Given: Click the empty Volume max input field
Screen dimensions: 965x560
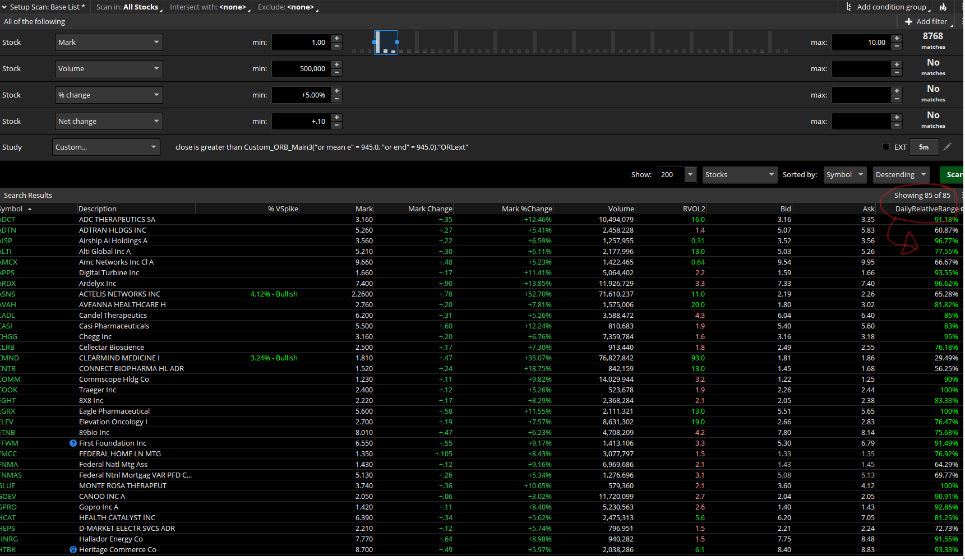Looking at the screenshot, I should pyautogui.click(x=861, y=69).
